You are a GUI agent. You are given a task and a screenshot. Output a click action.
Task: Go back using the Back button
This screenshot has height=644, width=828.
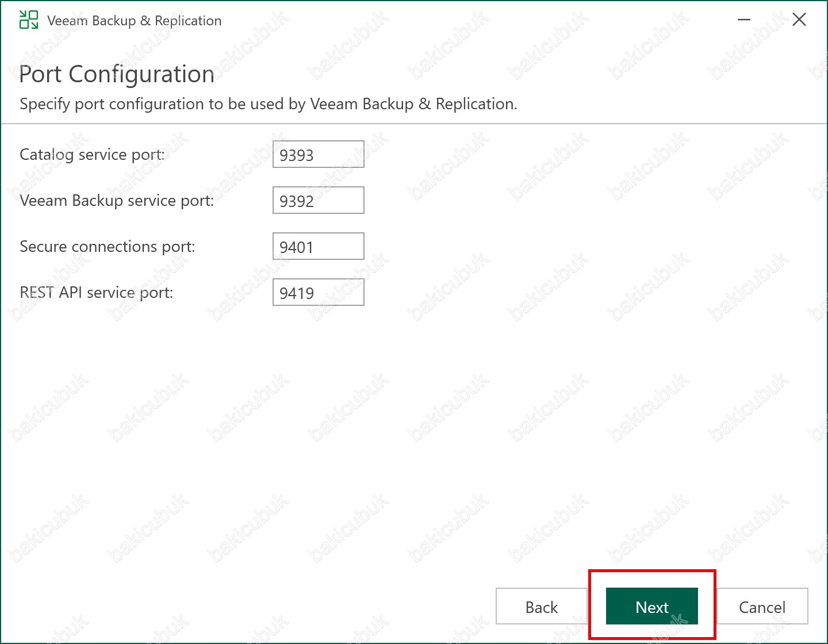tap(541, 606)
